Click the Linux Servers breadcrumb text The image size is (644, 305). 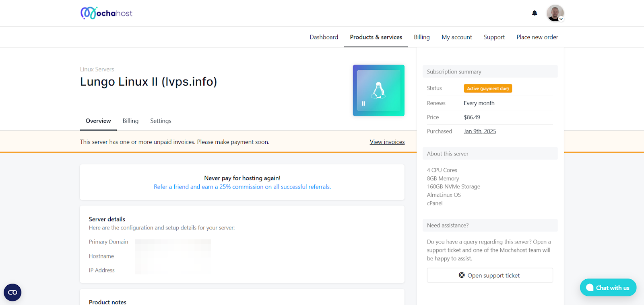(97, 69)
